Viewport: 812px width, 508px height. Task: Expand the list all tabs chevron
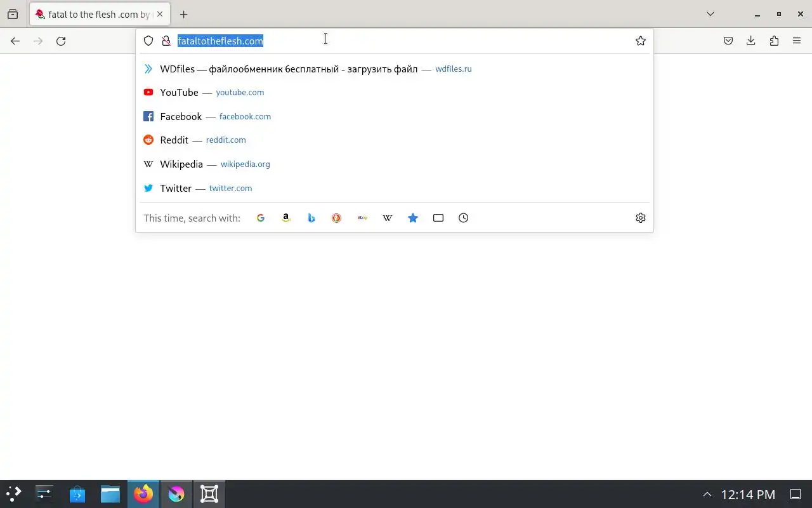[x=710, y=14]
